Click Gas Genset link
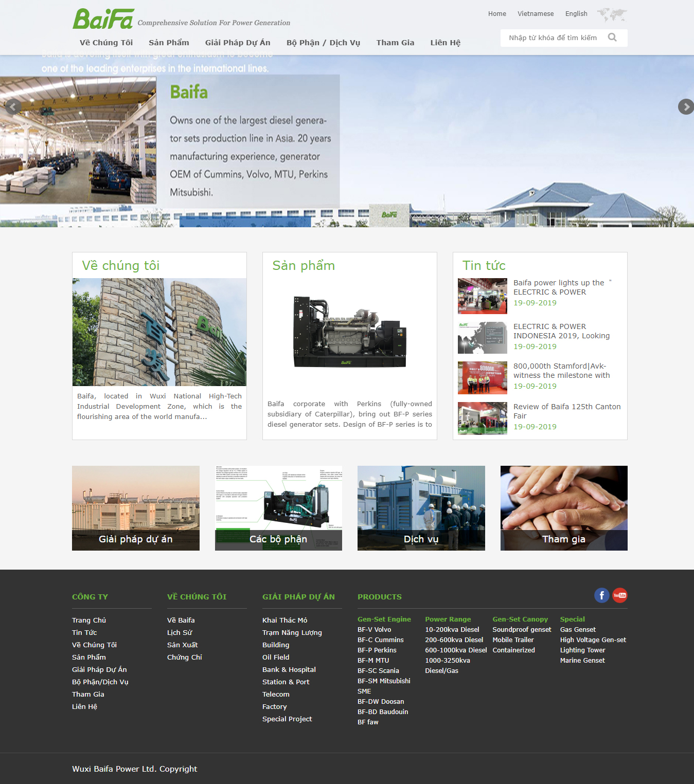 [x=578, y=630]
